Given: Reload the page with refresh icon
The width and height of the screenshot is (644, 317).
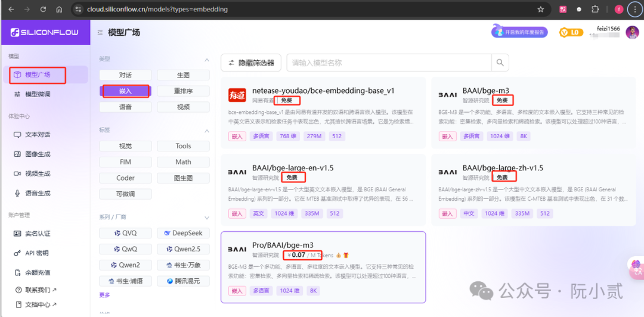Looking at the screenshot, I should tap(43, 9).
